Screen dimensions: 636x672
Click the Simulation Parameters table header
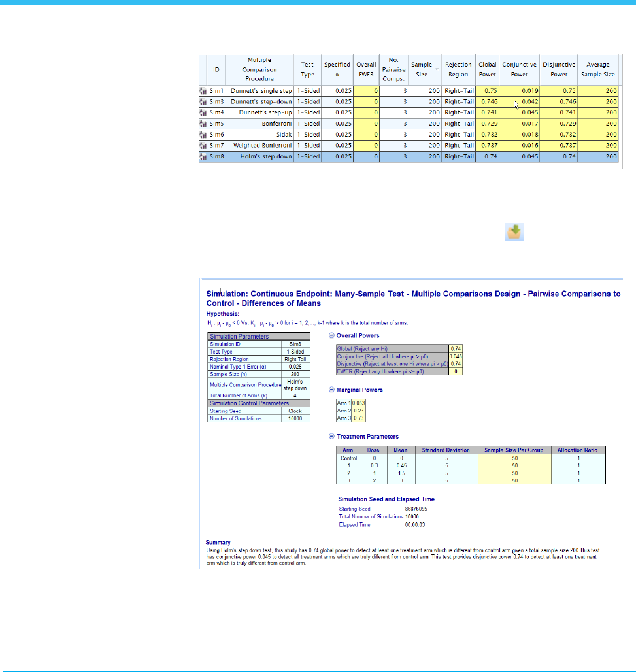259,337
